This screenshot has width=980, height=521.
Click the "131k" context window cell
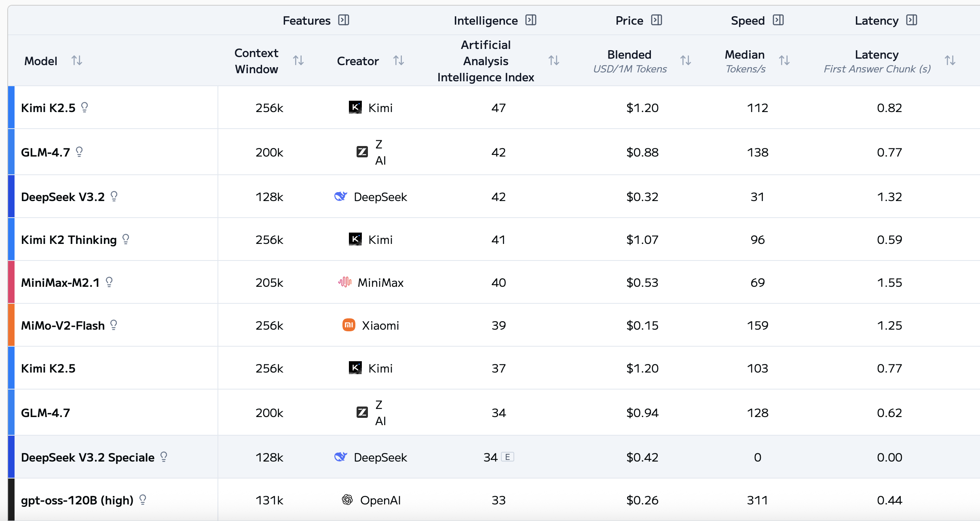[x=269, y=500]
